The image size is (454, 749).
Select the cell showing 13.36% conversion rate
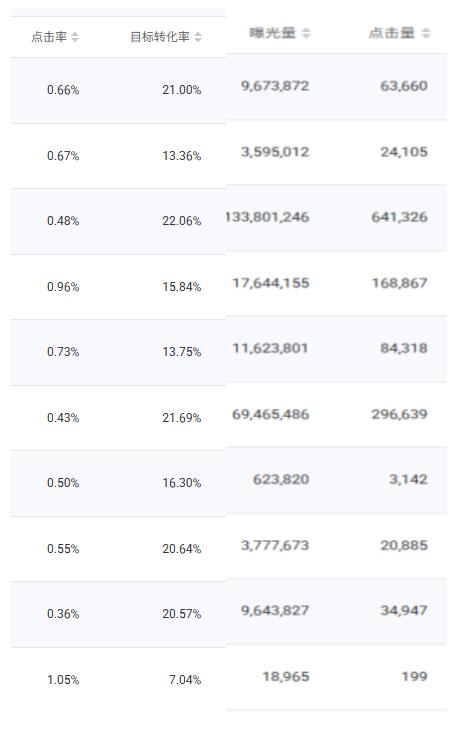pos(182,156)
